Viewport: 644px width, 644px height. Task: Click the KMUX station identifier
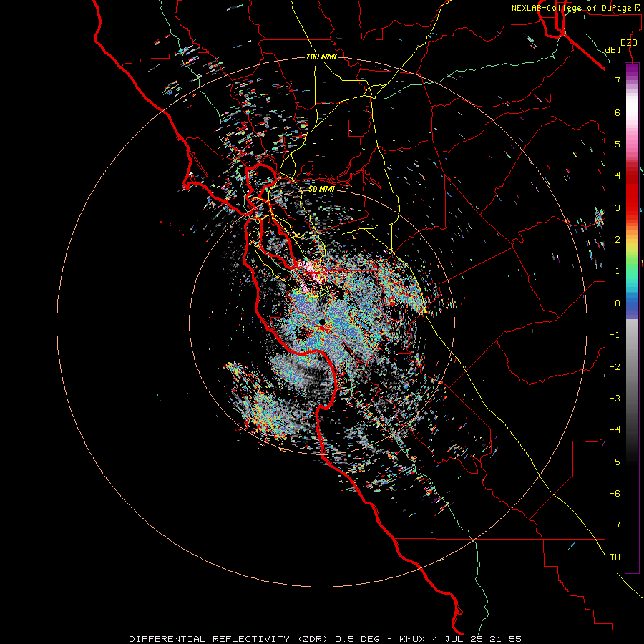[x=411, y=639]
